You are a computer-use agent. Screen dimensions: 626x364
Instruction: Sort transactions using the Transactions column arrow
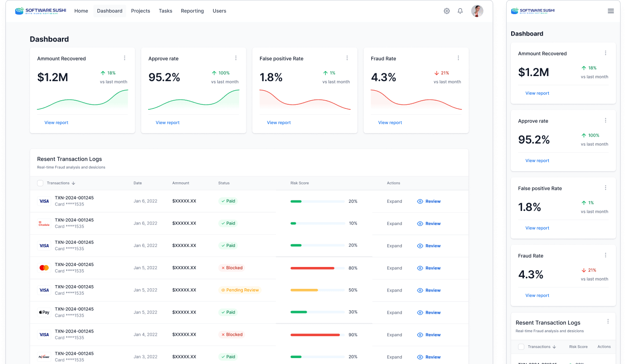click(x=73, y=183)
